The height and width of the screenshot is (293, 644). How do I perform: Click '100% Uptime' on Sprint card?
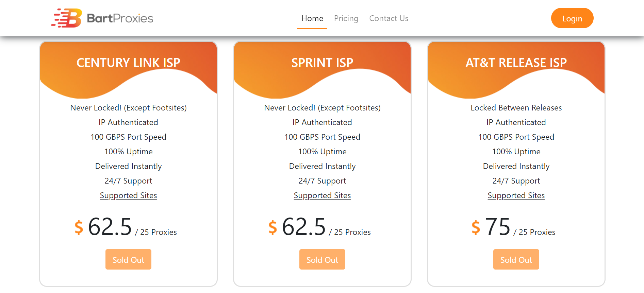point(322,152)
